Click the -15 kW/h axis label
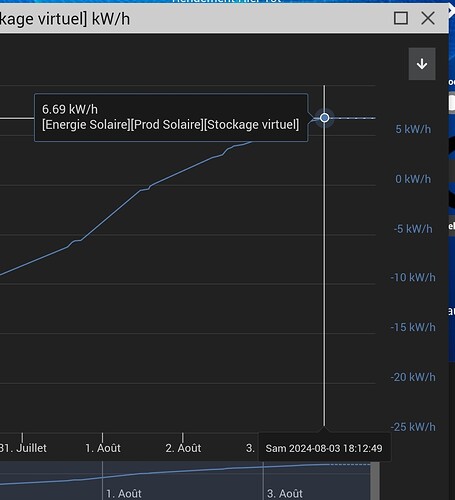Viewport: 455px width, 500px height. [x=413, y=327]
